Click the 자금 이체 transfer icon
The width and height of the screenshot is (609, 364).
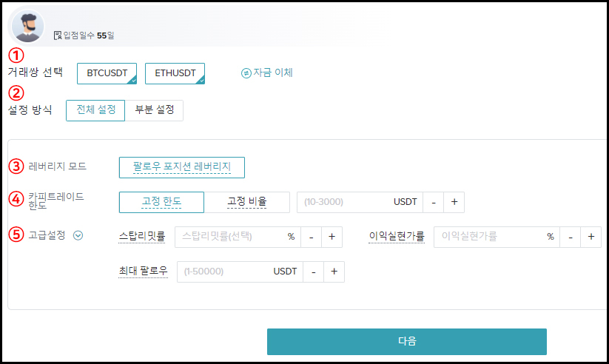[246, 73]
